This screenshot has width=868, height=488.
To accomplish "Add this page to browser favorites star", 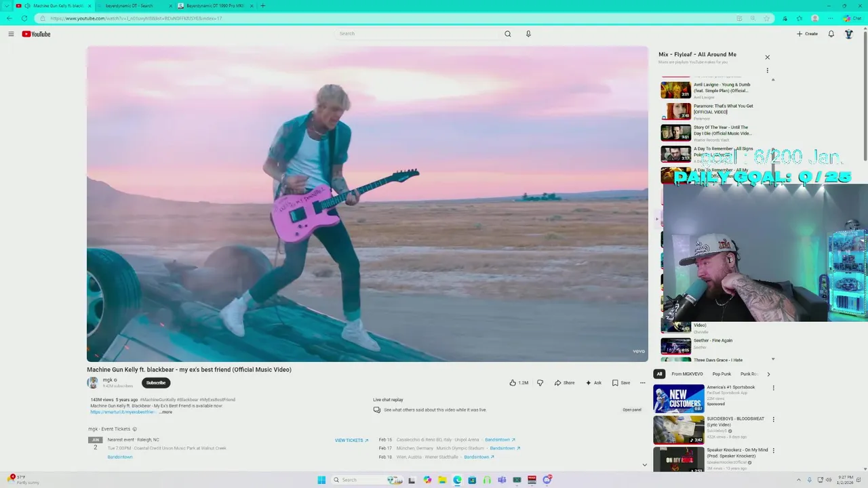I will [766, 18].
